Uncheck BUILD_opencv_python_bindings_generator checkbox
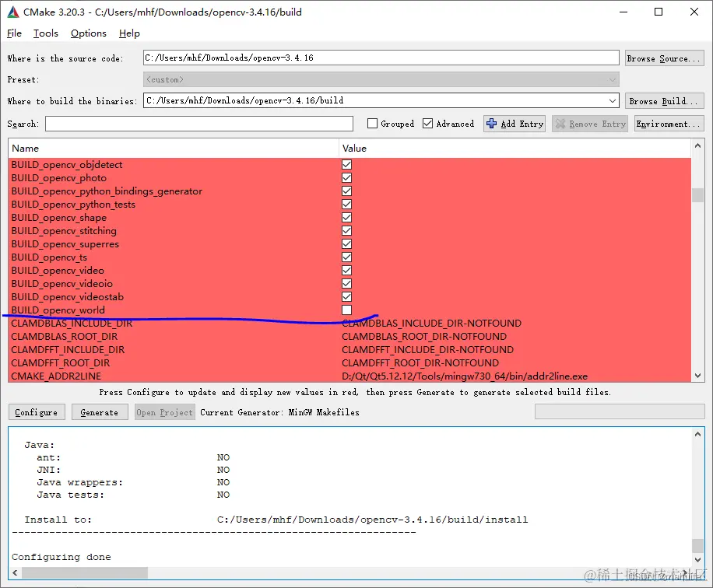 pyautogui.click(x=346, y=191)
